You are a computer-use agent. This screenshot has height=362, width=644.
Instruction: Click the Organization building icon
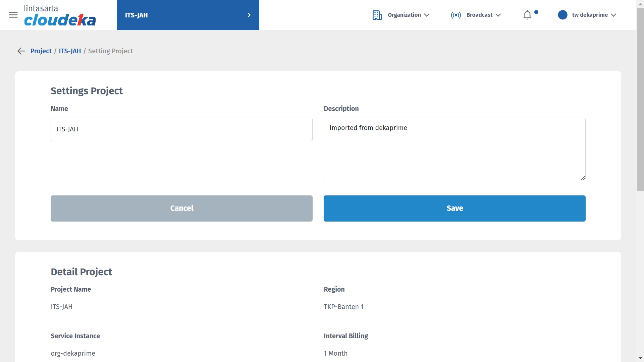[377, 15]
